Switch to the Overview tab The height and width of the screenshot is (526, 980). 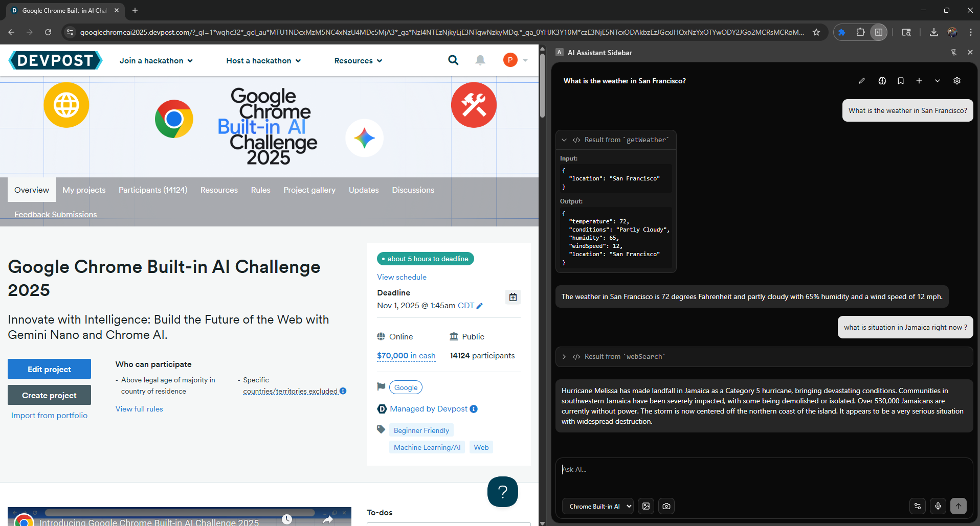[32, 190]
